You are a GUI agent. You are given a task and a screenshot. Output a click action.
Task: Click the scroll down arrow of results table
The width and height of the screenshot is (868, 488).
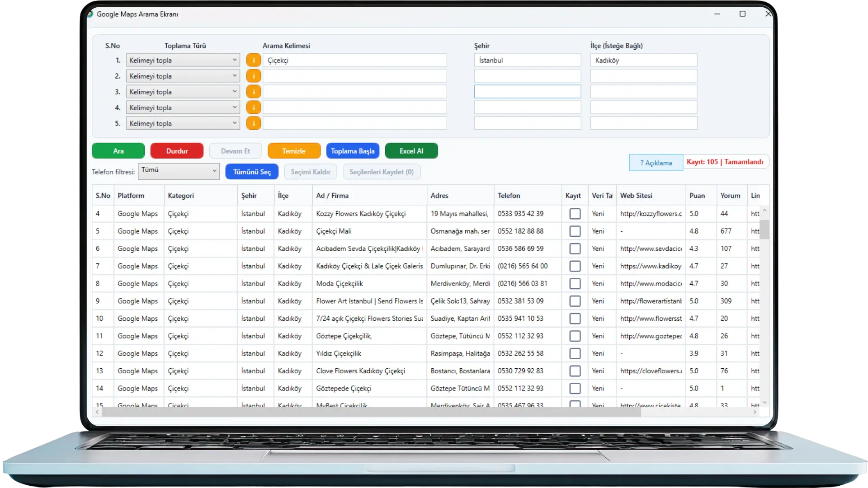(x=764, y=403)
